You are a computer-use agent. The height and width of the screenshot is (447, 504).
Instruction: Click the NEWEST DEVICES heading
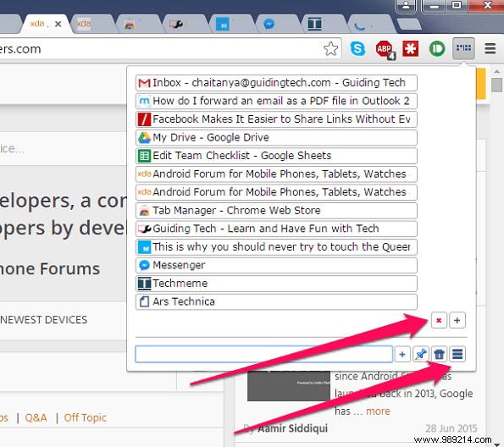(44, 320)
